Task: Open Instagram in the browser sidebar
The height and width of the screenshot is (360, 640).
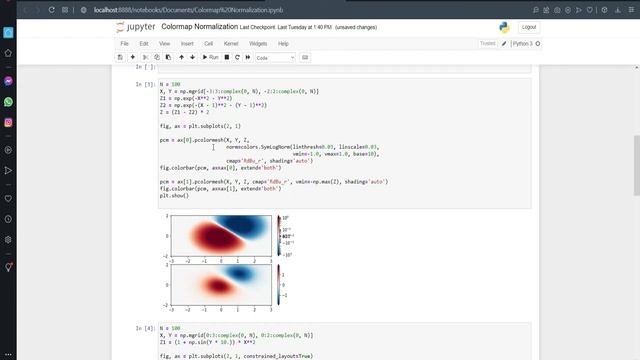Action: pos(8,122)
